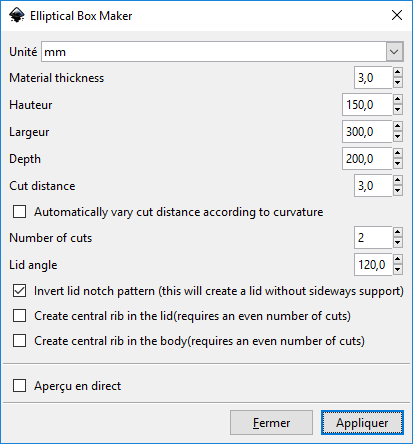Click the Appliquer button
Image resolution: width=413 pixels, height=444 pixels.
click(362, 423)
